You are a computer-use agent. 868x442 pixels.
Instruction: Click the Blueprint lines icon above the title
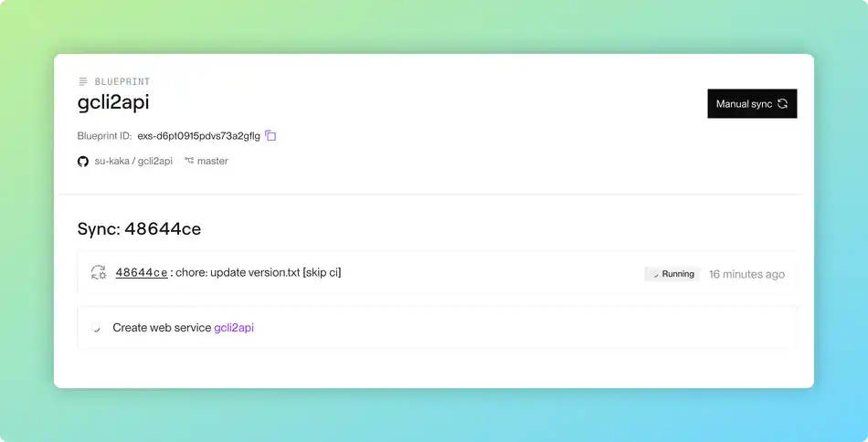tap(83, 81)
